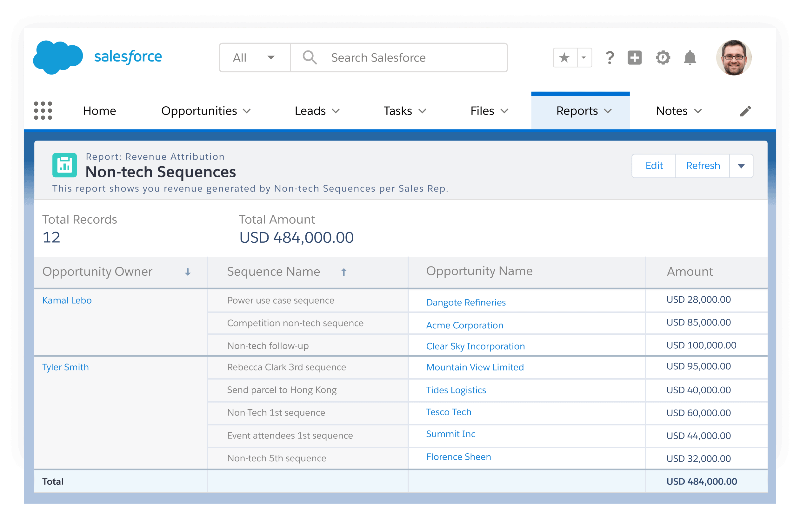Open Clear Sky Incorporation opportunity
The image size is (800, 532).
475,346
